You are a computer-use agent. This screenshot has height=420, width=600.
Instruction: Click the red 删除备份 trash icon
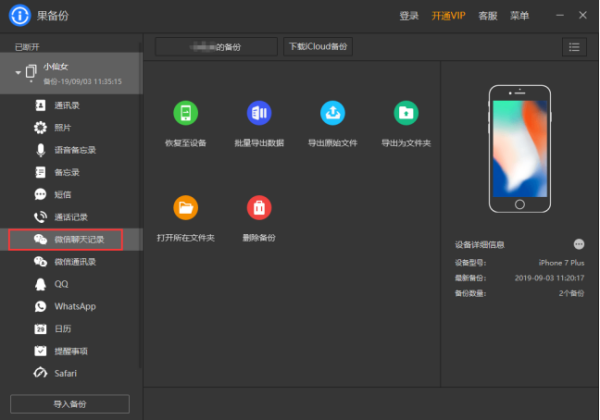(259, 208)
